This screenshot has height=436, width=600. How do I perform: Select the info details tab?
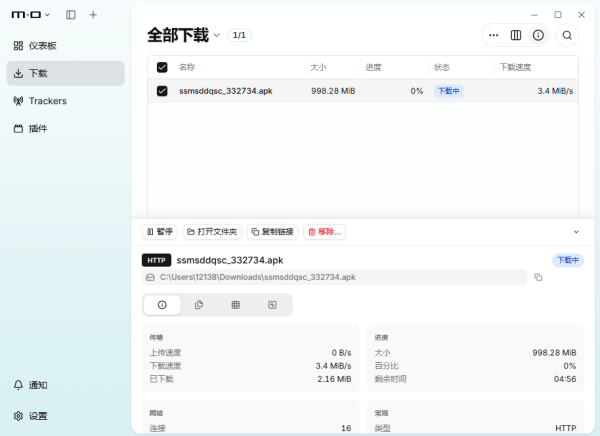pos(162,305)
